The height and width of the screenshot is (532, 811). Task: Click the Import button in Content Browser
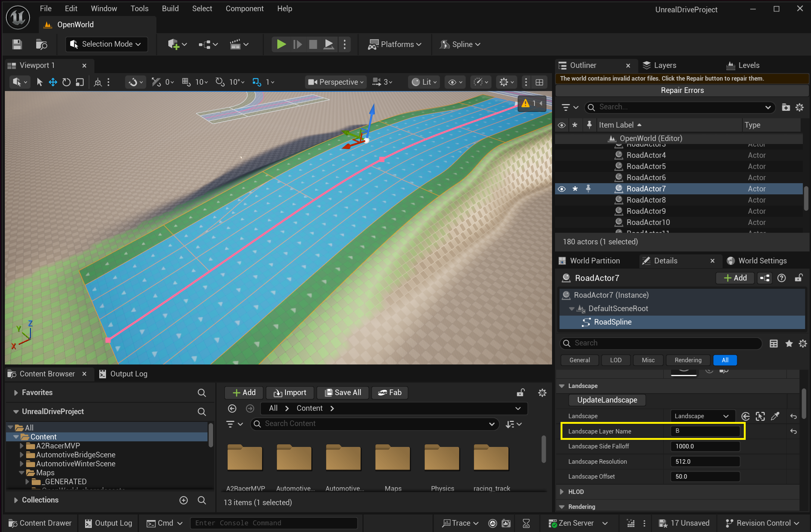290,392
